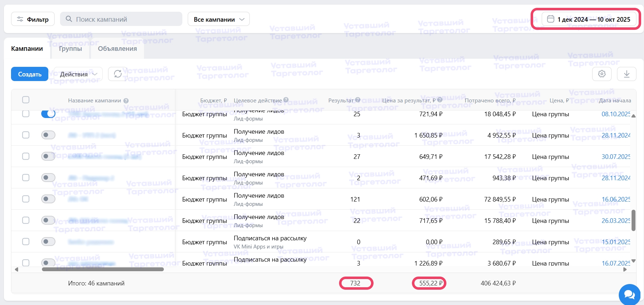The height and width of the screenshot is (305, 644).
Task: Open table column settings gear
Action: coord(602,74)
